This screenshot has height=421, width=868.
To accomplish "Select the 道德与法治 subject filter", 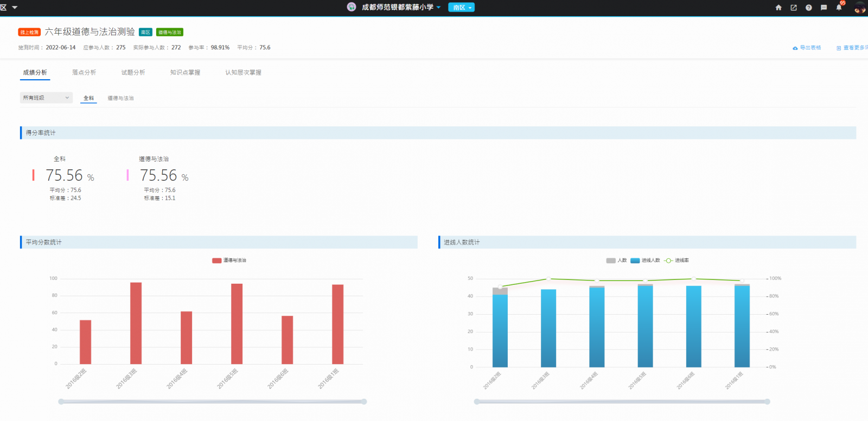I will pos(120,98).
